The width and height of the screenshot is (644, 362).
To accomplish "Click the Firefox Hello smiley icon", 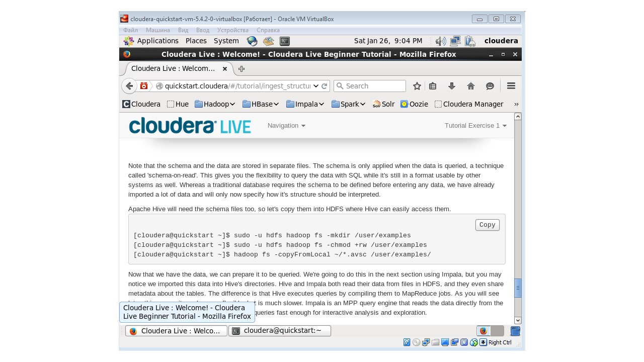I will click(x=490, y=86).
